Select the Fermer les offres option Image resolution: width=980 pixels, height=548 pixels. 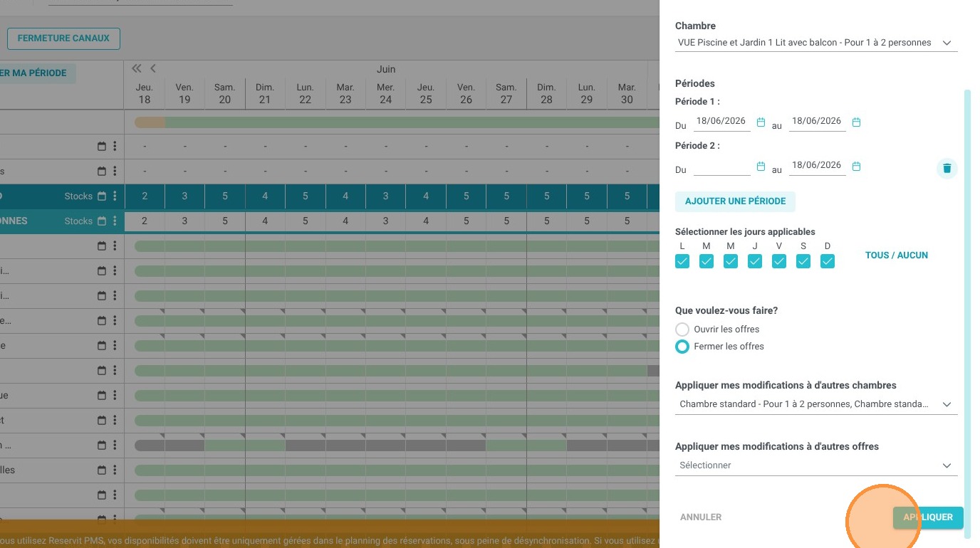point(682,347)
